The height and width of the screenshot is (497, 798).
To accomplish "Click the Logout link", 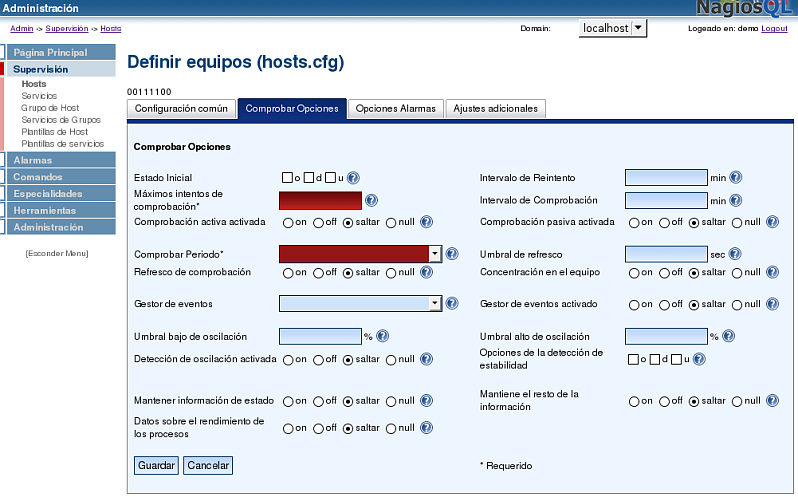I will 774,29.
